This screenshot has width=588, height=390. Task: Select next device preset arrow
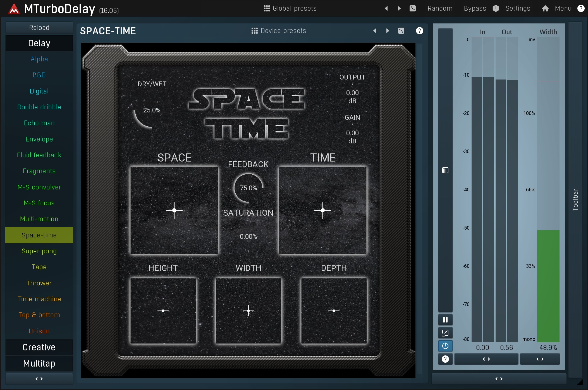click(x=388, y=31)
